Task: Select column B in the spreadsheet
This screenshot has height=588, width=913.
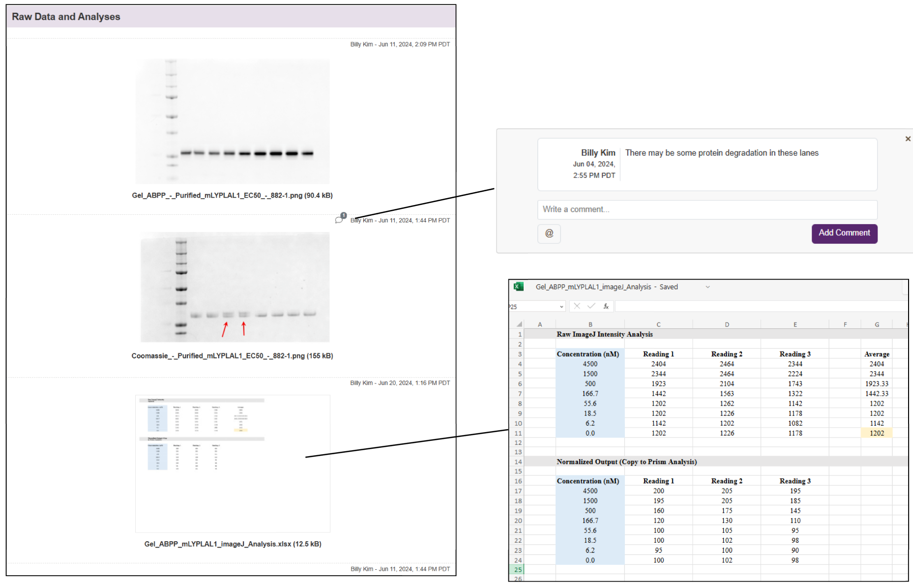Action: click(x=590, y=324)
